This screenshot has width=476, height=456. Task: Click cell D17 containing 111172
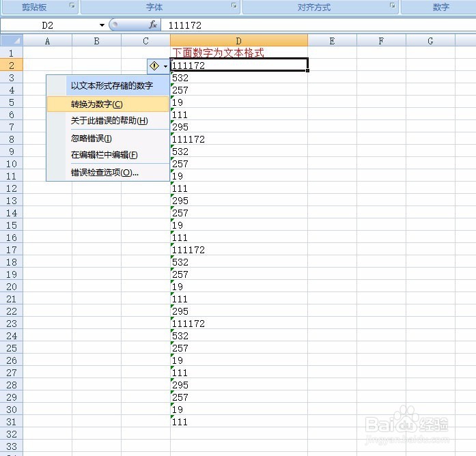click(239, 250)
